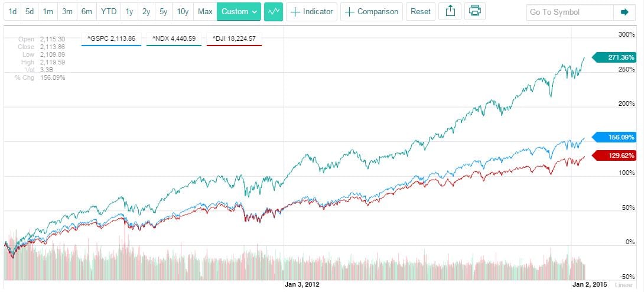Click the print chart icon
This screenshot has width=644, height=292.
click(x=474, y=12)
